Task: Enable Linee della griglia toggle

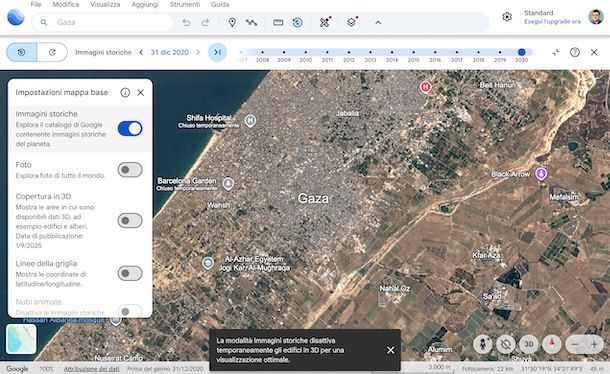Action: [130, 273]
